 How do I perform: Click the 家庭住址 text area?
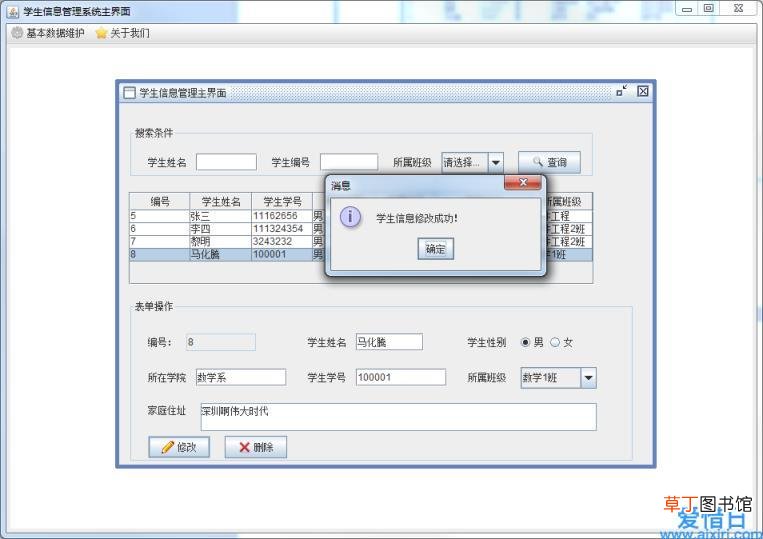pos(399,417)
